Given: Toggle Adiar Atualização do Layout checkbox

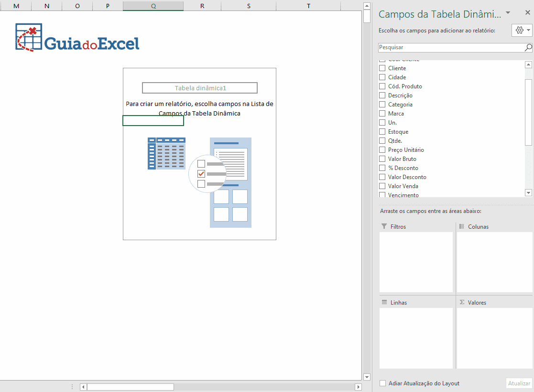Looking at the screenshot, I should tap(382, 383).
